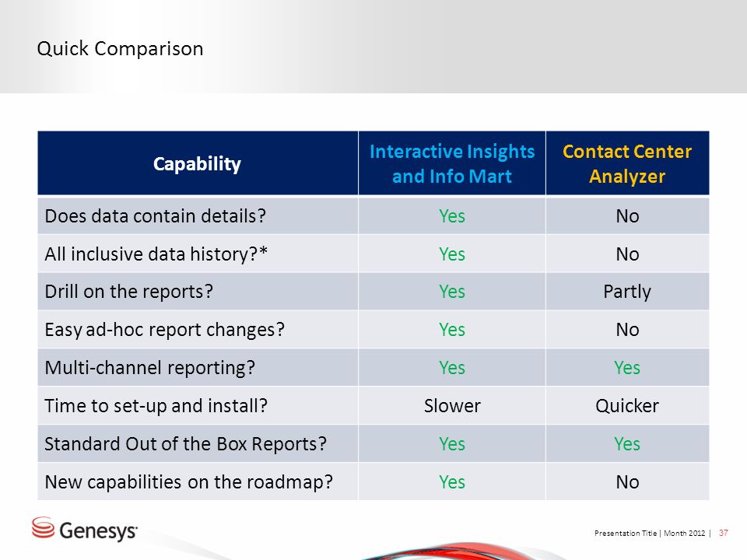This screenshot has width=747, height=560.
Task: Click Info Mart Yes for Out of Box Reports
Action: point(451,444)
